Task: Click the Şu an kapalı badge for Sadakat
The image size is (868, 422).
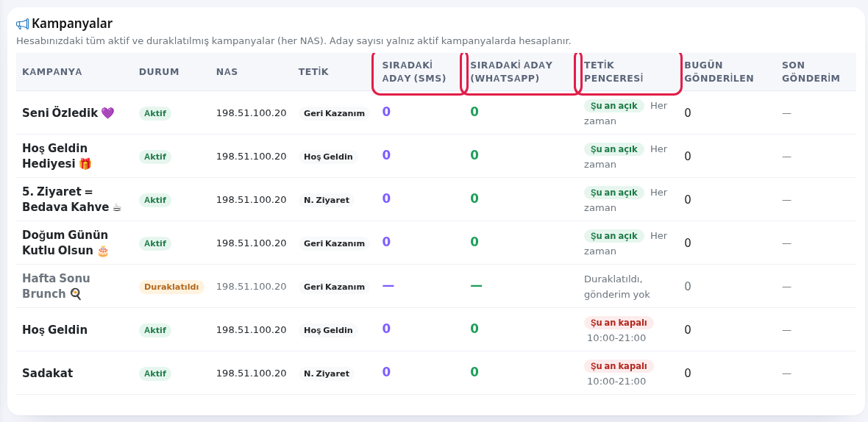Action: point(619,365)
